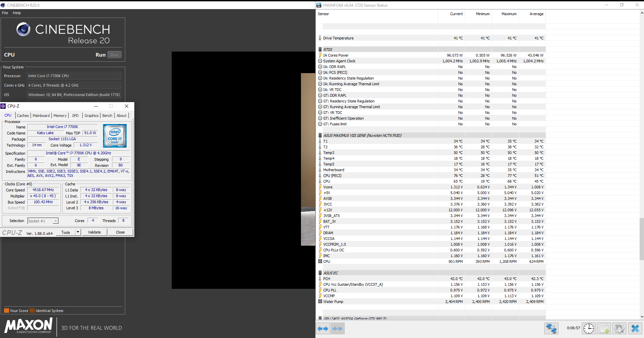Open the File menu in Cinebench
This screenshot has height=338, width=644.
point(5,13)
